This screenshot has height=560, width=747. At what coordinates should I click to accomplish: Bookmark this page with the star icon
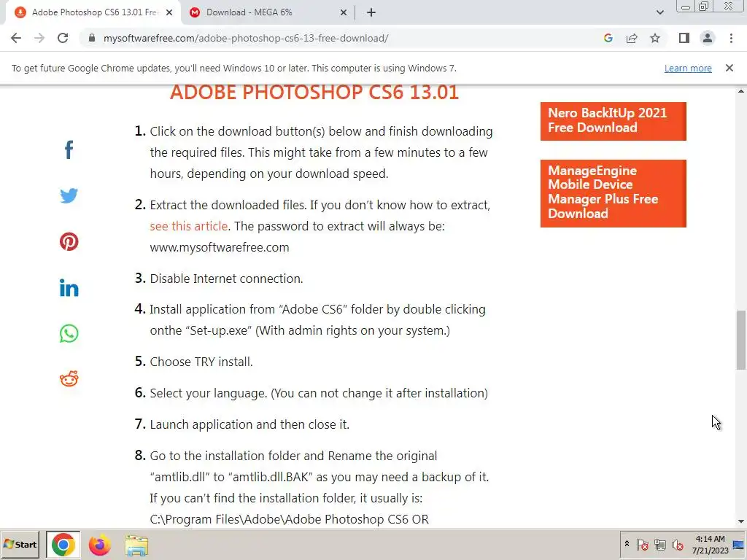point(655,38)
